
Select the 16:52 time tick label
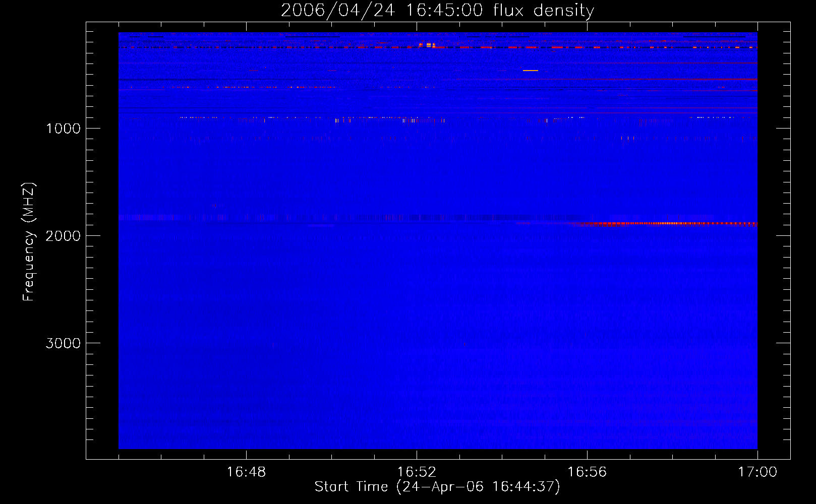(417, 472)
